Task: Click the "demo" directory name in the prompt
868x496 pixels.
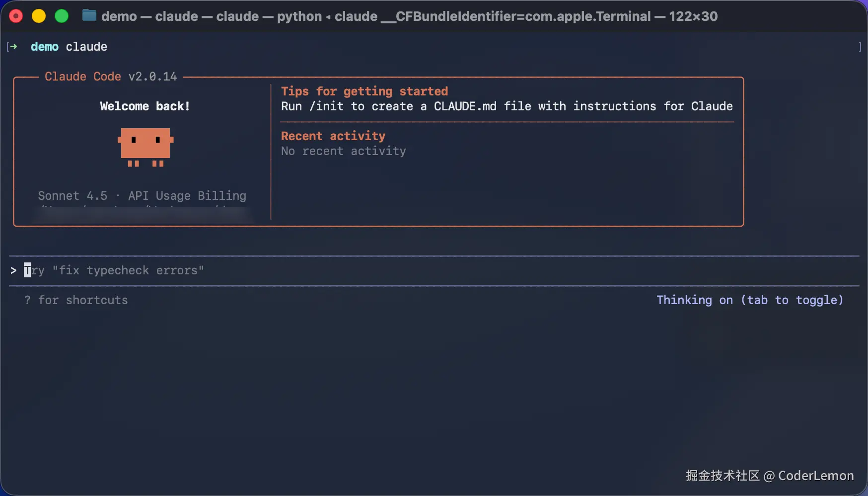Action: point(45,47)
